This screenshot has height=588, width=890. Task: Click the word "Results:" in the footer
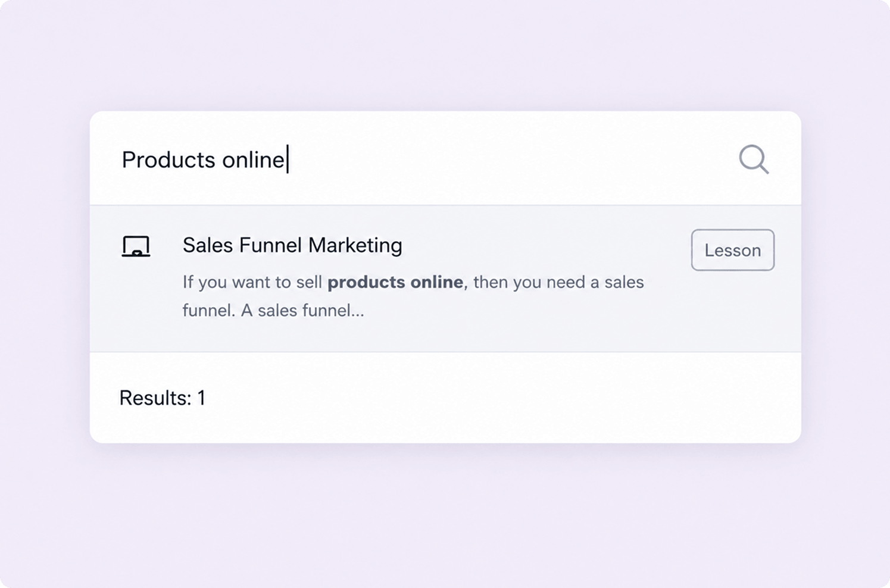click(155, 398)
